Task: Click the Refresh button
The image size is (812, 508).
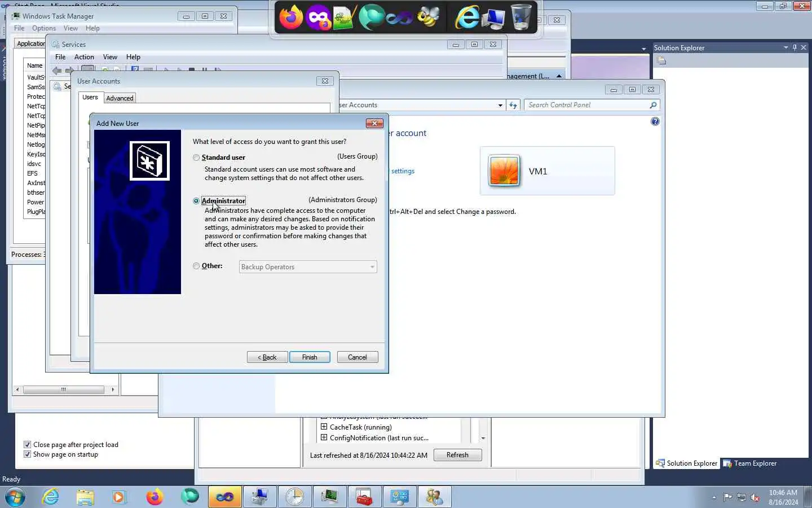Action: (457, 455)
